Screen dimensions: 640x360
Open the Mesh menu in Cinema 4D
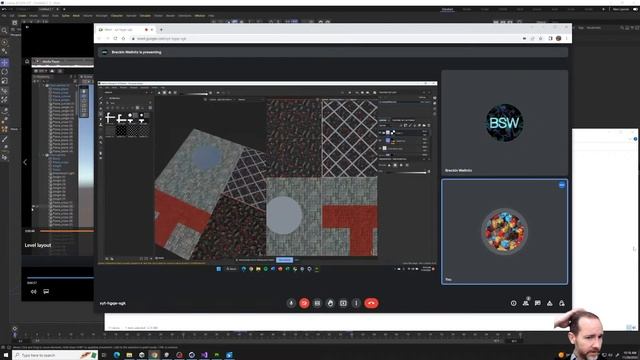pos(76,16)
